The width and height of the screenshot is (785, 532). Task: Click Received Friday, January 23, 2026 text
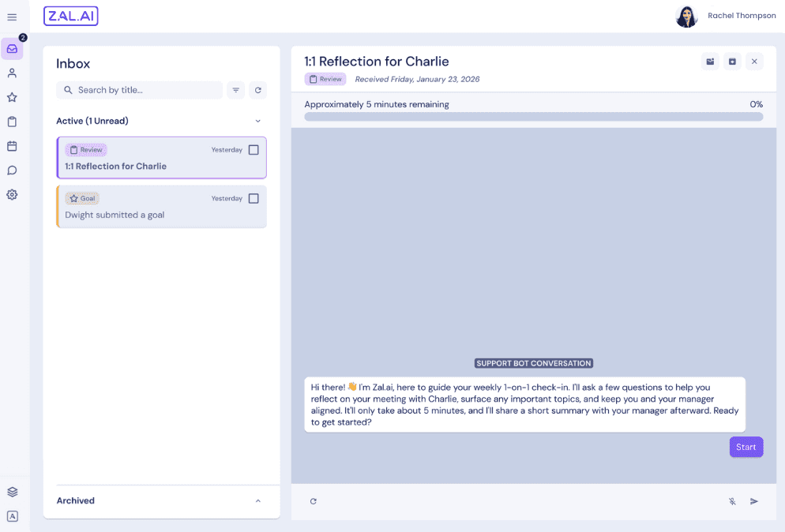pyautogui.click(x=417, y=79)
